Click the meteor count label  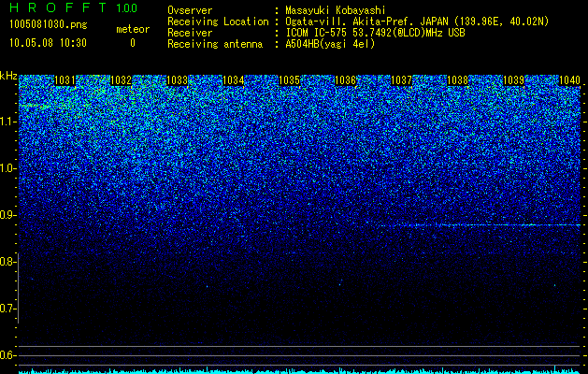[133, 29]
